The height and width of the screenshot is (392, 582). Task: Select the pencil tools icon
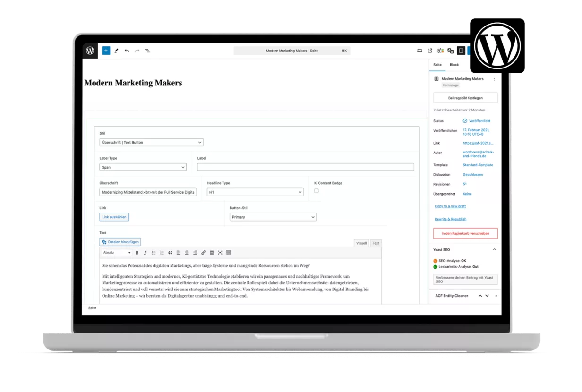point(116,51)
